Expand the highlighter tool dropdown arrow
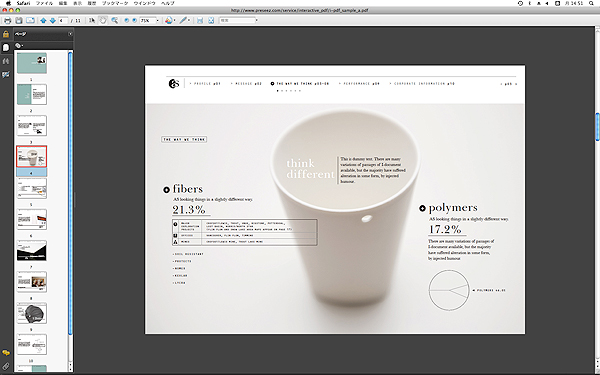This screenshot has height=375, width=600. tap(189, 20)
